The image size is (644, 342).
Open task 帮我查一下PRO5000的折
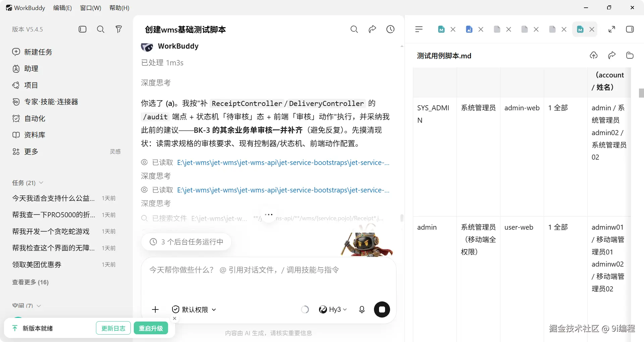tap(64, 215)
